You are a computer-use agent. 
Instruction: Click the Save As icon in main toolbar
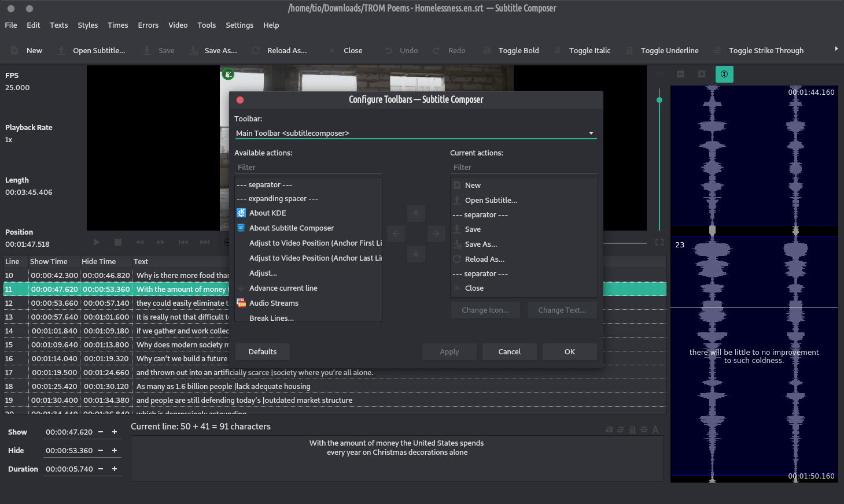[193, 50]
